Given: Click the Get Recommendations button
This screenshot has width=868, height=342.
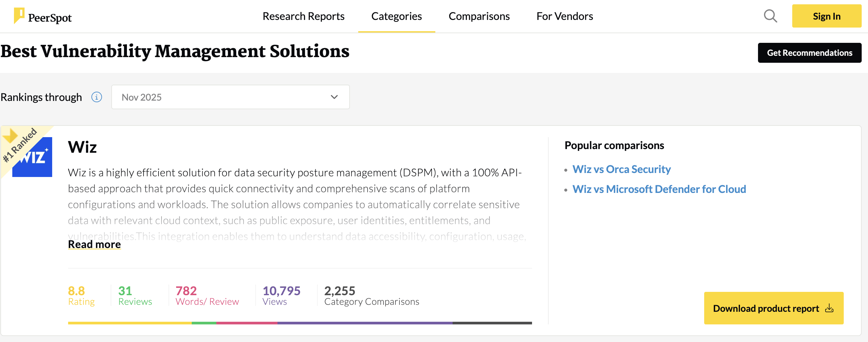Looking at the screenshot, I should pyautogui.click(x=810, y=53).
